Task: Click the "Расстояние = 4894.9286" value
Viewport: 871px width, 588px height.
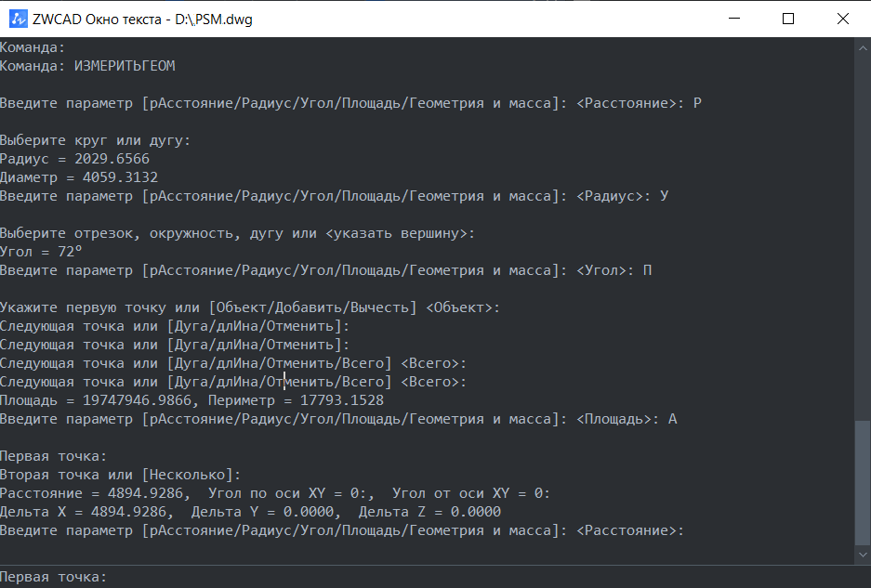Action: [x=96, y=493]
